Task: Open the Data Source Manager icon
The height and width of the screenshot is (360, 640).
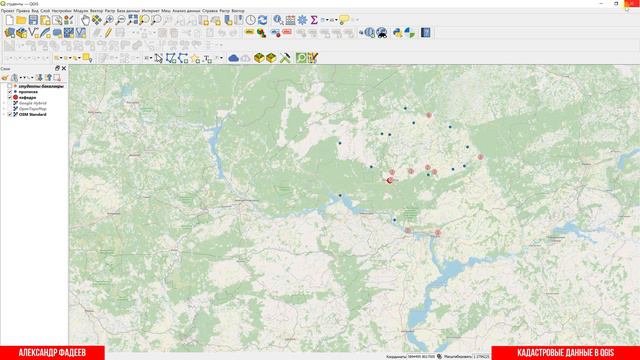Action: coord(9,33)
